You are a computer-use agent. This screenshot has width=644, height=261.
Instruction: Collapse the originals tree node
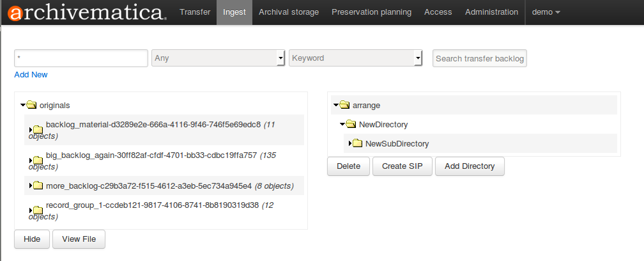23,105
